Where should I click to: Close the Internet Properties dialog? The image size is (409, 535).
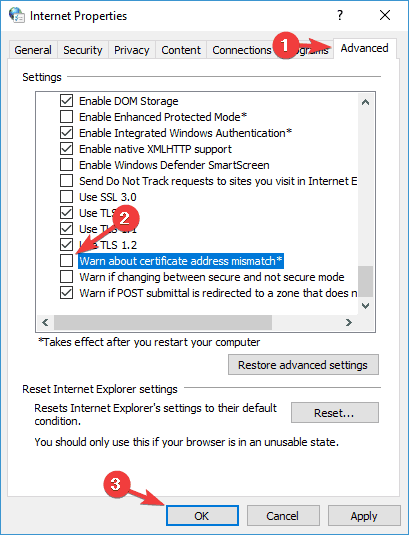(x=385, y=15)
